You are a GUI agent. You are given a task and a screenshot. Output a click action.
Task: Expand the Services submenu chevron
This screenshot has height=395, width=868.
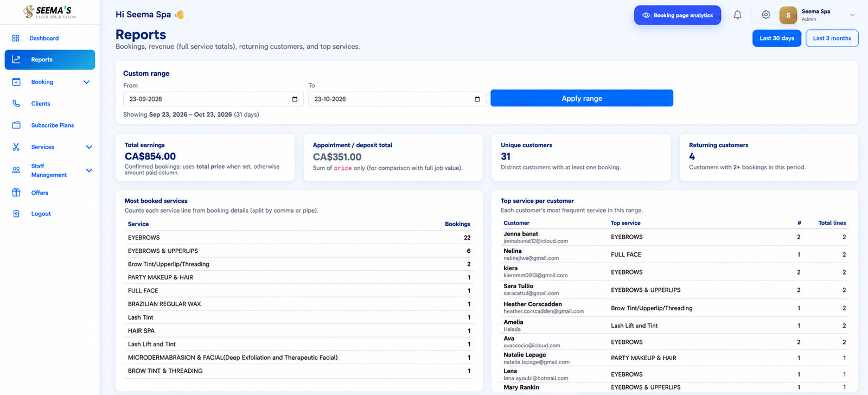pyautogui.click(x=89, y=147)
